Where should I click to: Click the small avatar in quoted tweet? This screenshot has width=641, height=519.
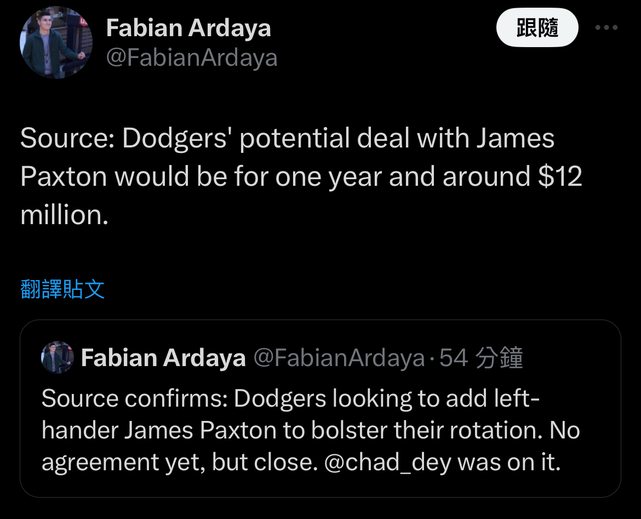57,357
